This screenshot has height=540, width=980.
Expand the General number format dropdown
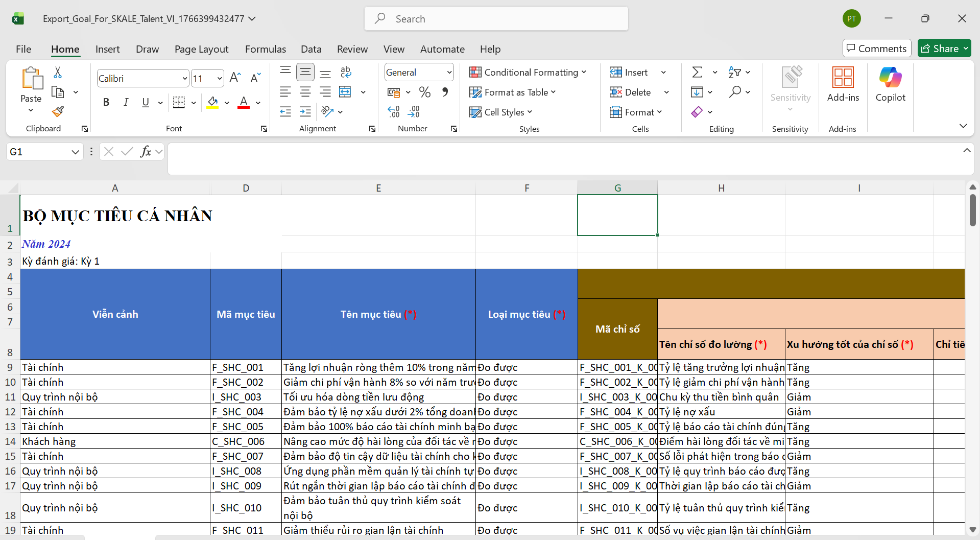(449, 72)
